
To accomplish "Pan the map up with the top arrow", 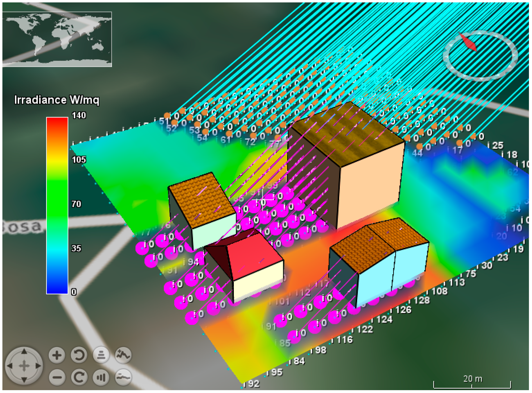I will coord(24,352).
